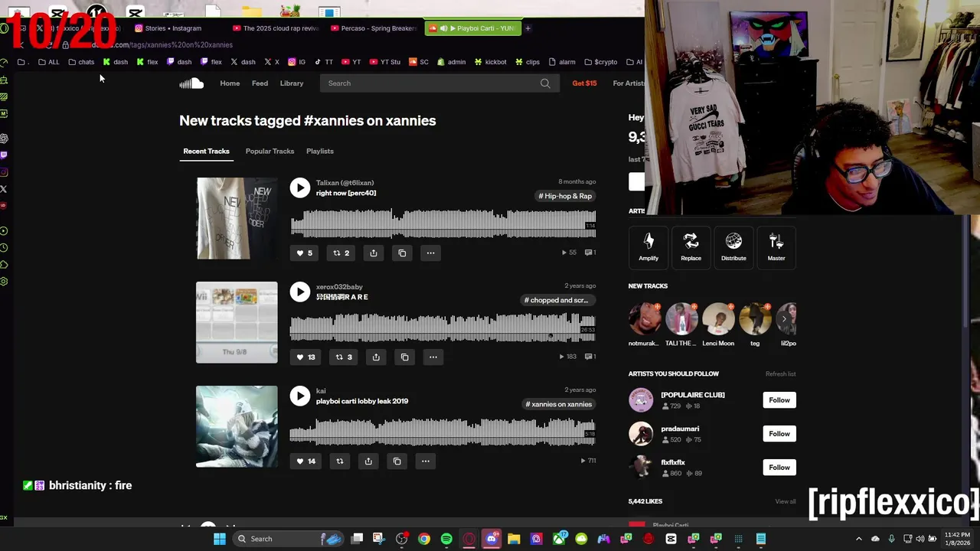The width and height of the screenshot is (980, 551).
Task: Copy link of 'playboi carti lobby leak 2019'
Action: click(397, 461)
